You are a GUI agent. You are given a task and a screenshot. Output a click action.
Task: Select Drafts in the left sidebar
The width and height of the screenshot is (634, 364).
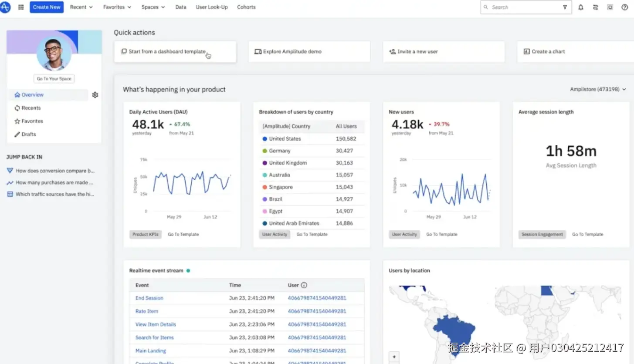click(x=29, y=134)
